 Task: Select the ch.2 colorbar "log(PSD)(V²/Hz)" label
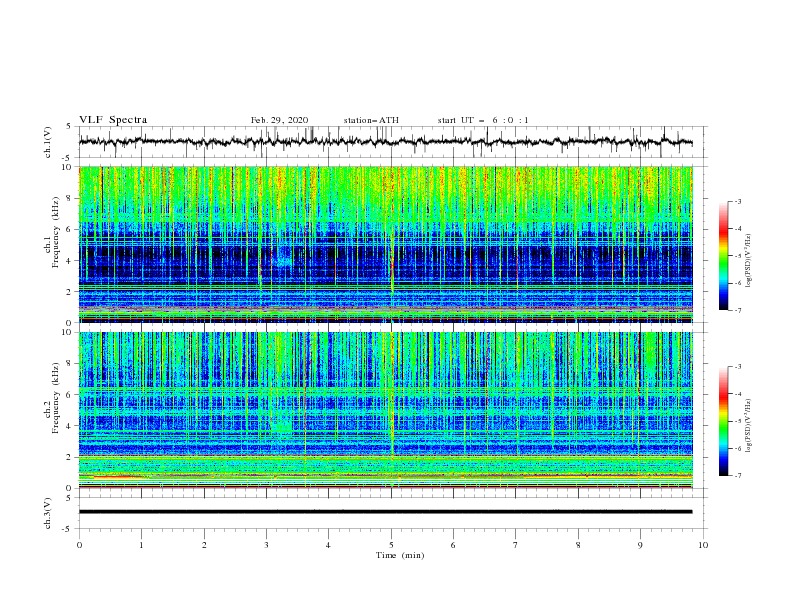coord(749,426)
